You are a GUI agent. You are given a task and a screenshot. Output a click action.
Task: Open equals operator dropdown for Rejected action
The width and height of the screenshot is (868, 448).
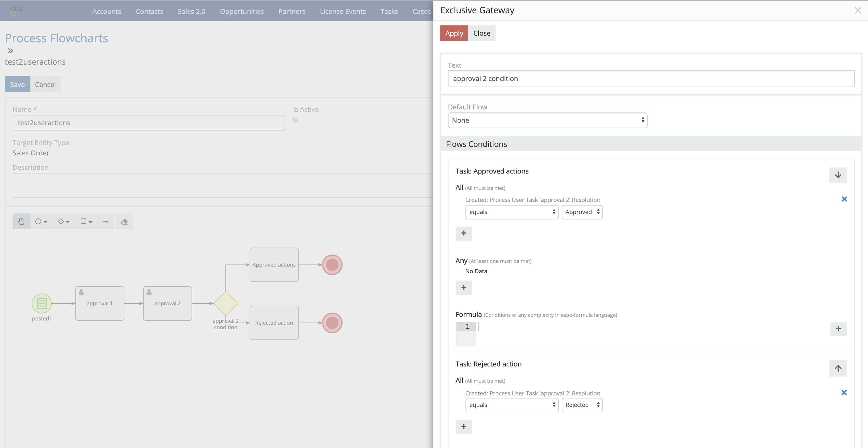pyautogui.click(x=511, y=405)
